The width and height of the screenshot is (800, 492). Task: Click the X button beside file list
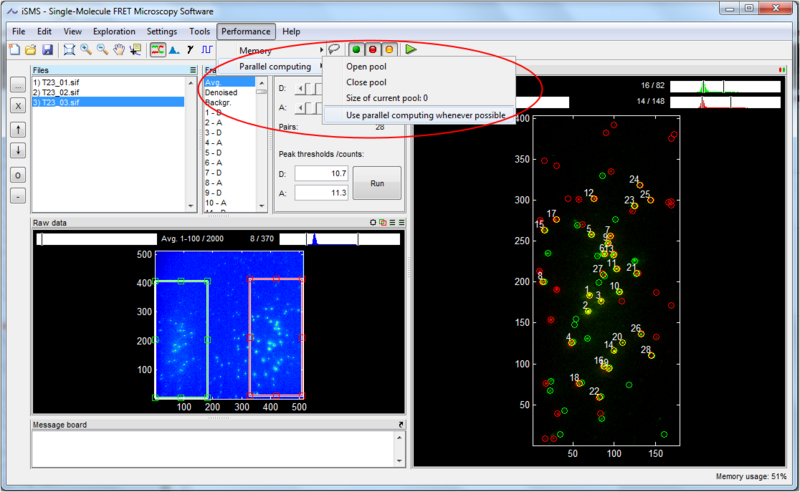18,104
